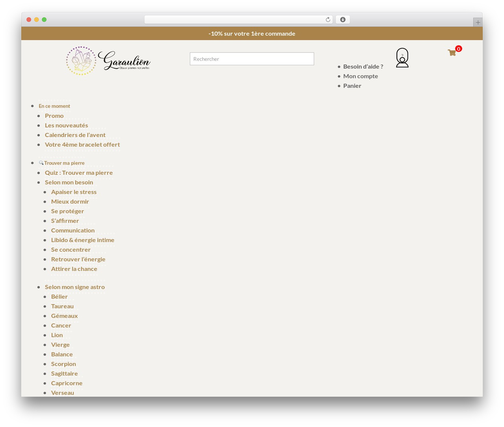Reload page with browser refresh icon

point(328,20)
